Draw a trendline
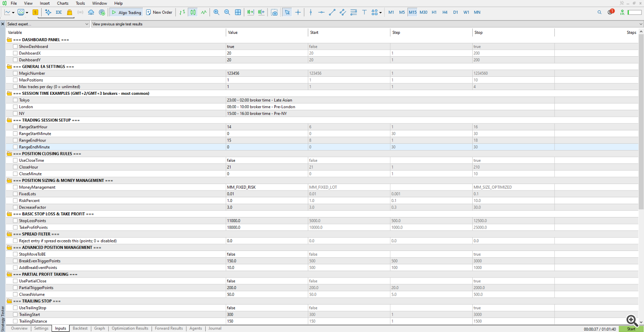The width and height of the screenshot is (644, 332). pyautogui.click(x=332, y=12)
